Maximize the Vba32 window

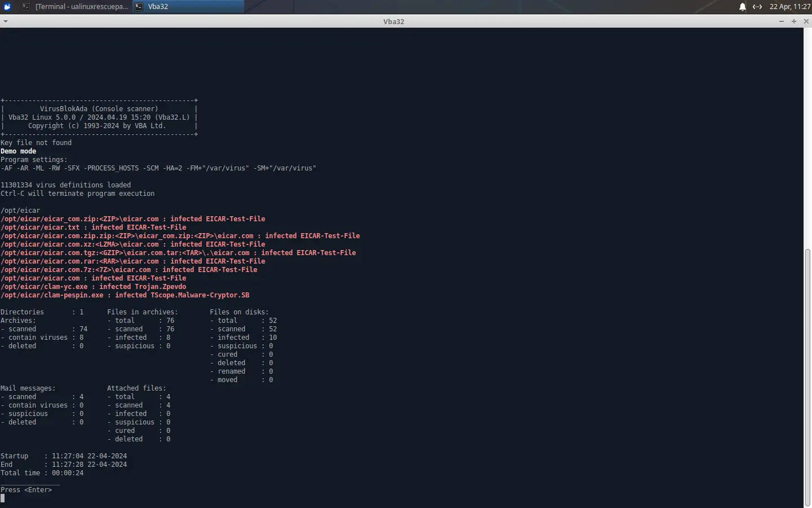794,21
